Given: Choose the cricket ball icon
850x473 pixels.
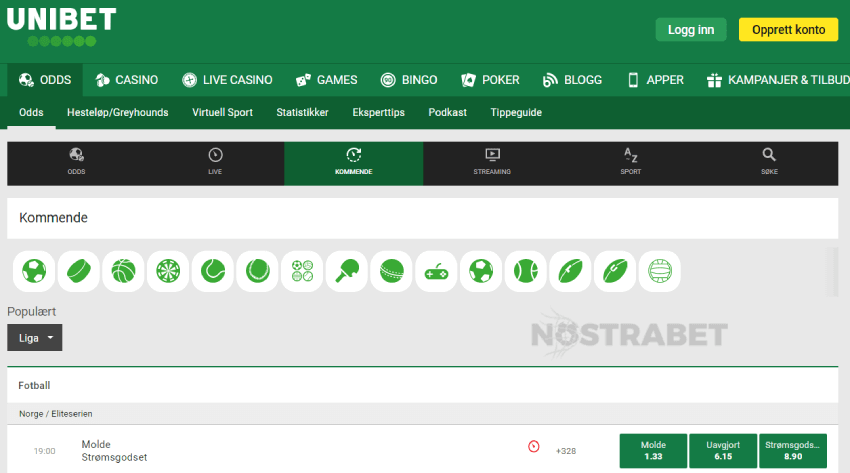Looking at the screenshot, I should click(391, 271).
